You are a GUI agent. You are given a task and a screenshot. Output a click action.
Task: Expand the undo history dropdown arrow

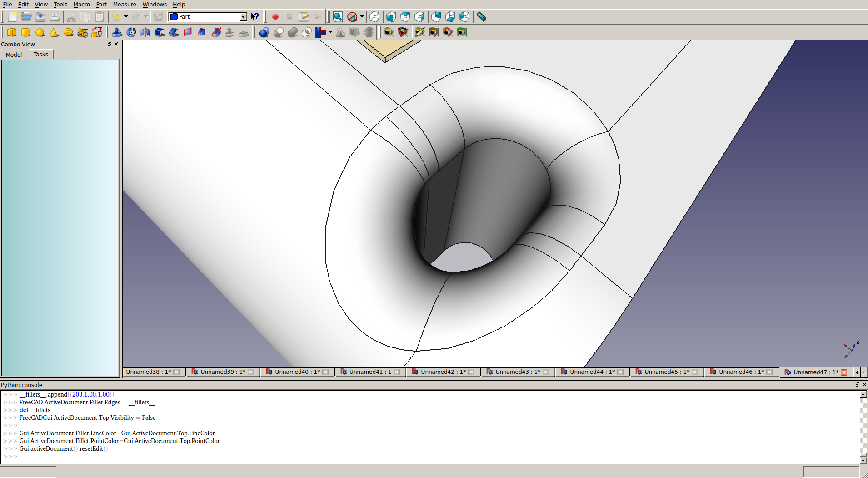(126, 17)
